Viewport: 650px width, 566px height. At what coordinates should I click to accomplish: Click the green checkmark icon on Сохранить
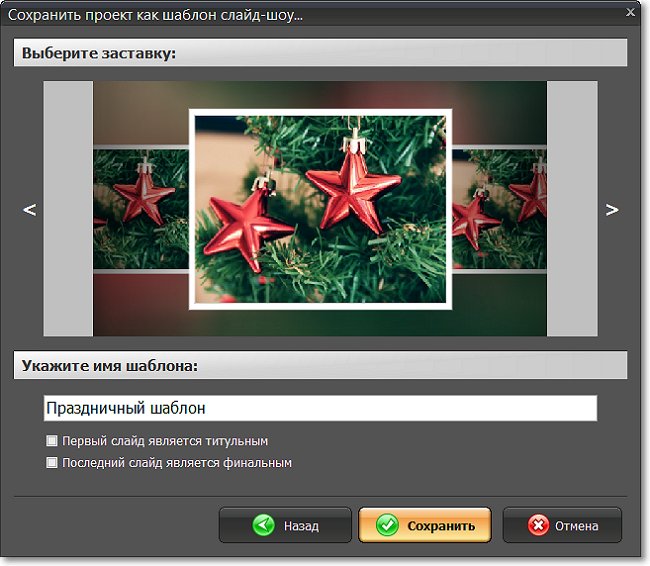pos(386,525)
